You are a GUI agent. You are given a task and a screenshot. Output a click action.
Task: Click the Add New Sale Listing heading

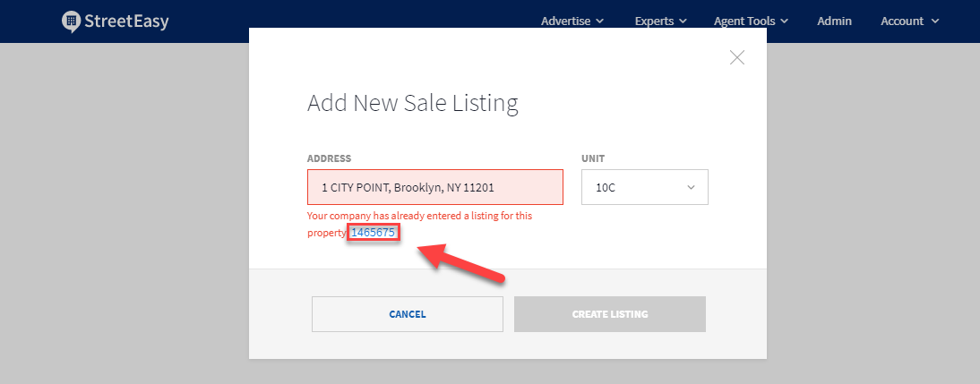tap(412, 103)
